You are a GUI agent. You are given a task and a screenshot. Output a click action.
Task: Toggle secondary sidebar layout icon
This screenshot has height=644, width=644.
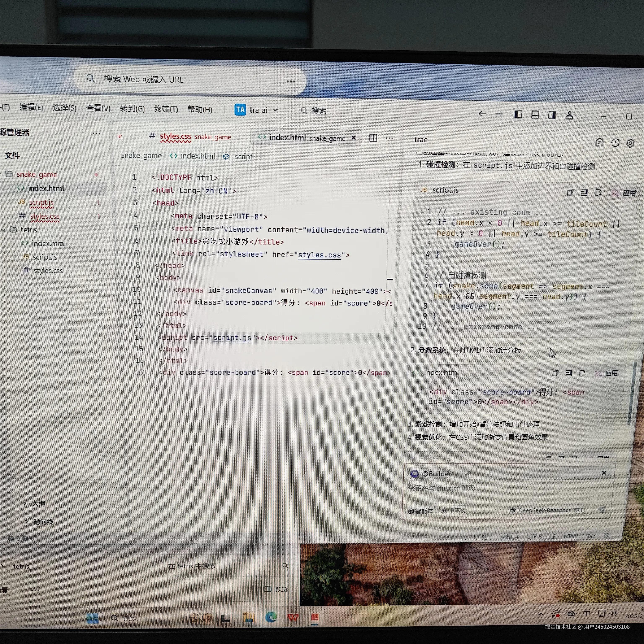(552, 115)
